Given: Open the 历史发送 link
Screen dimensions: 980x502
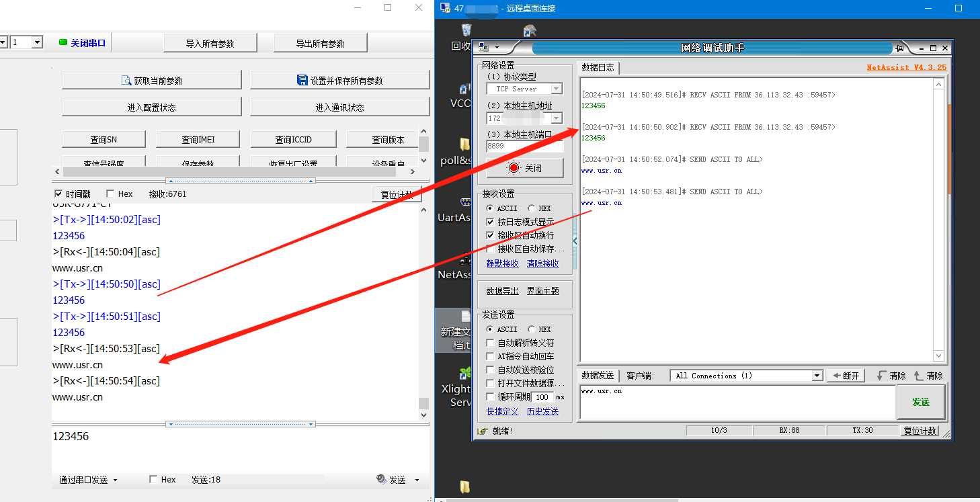Looking at the screenshot, I should click(x=542, y=411).
